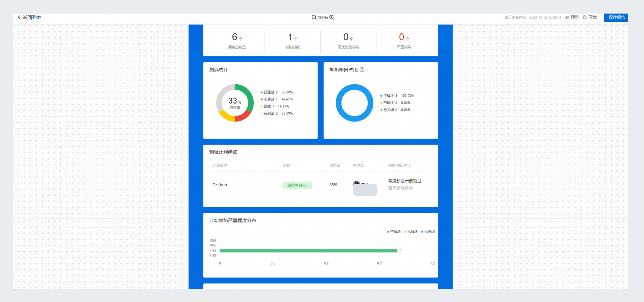Click the 轻微 axis label
The height and width of the screenshot is (302, 644).
point(213,256)
